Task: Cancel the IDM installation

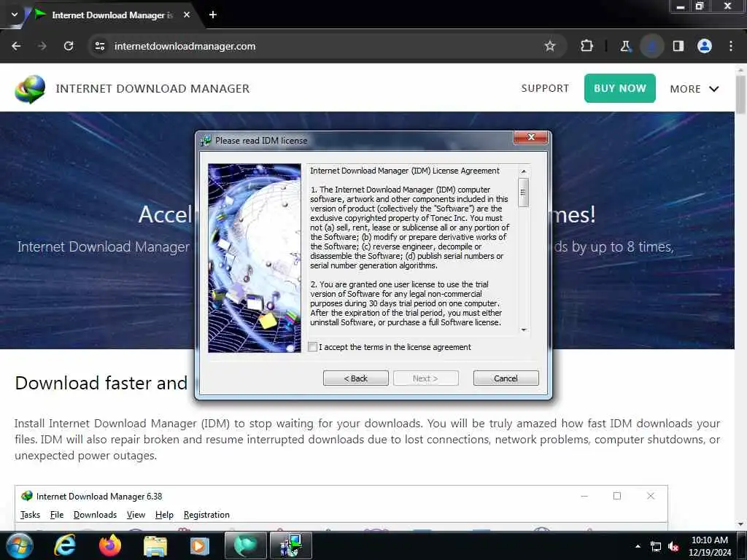Action: 506,378
